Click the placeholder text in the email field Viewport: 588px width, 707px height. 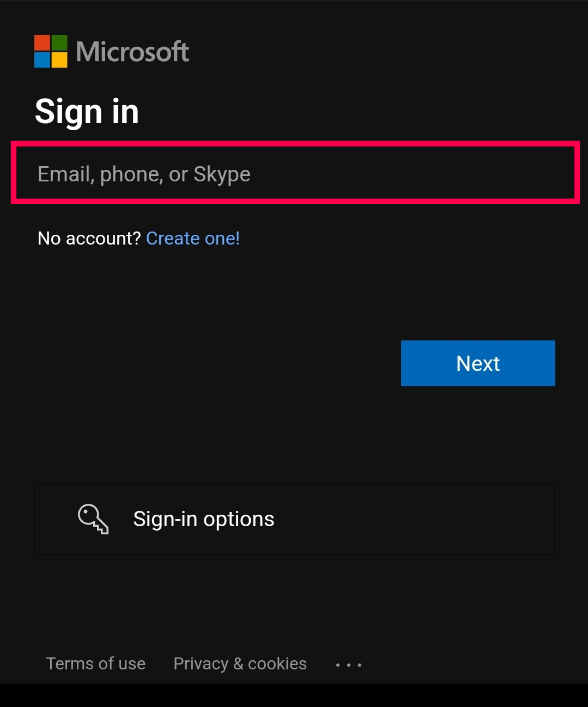[x=144, y=174]
